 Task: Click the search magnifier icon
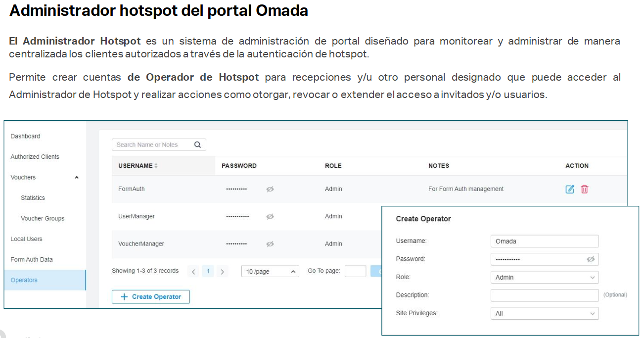pos(197,144)
